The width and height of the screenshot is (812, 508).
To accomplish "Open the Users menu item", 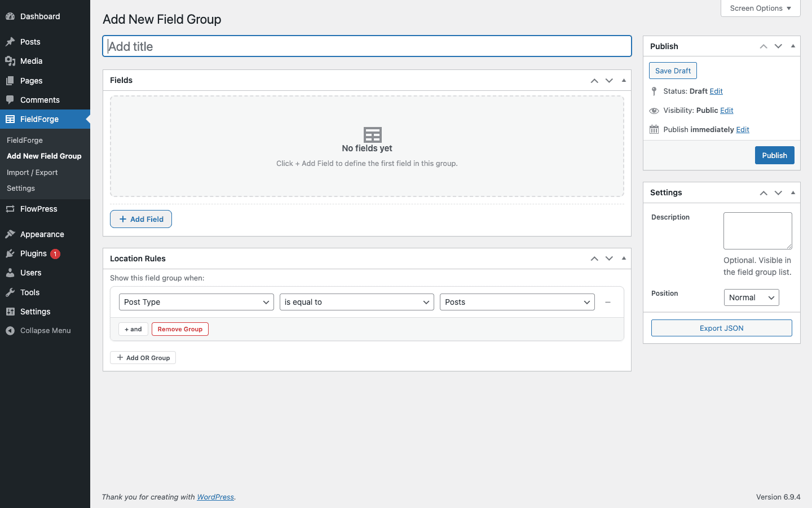I will coord(45,273).
